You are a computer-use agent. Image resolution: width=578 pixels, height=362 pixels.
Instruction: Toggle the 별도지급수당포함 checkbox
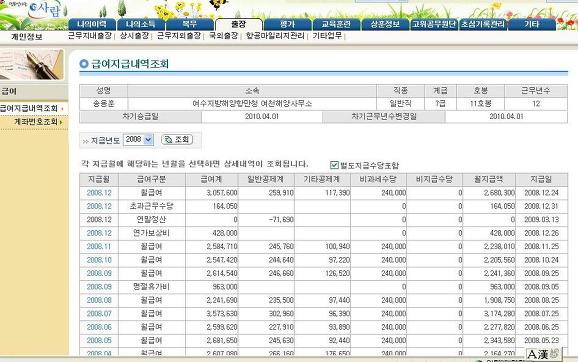[x=334, y=165]
